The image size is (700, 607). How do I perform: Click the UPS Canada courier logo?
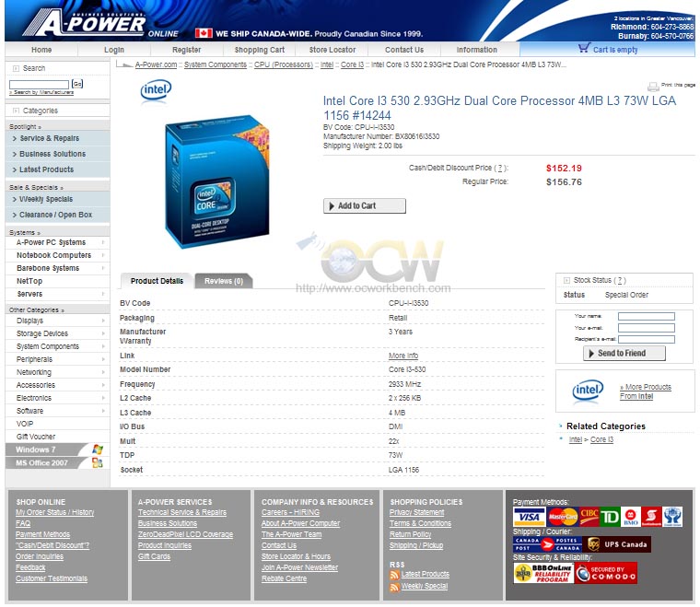618,544
